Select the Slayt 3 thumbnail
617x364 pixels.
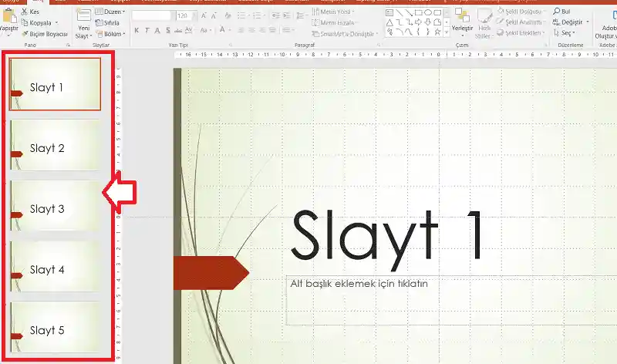click(x=55, y=206)
